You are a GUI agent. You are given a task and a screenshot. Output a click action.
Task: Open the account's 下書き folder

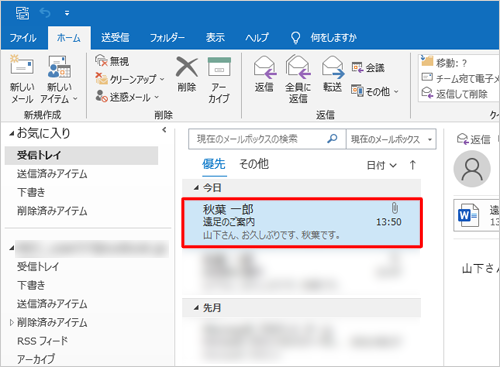tap(31, 285)
